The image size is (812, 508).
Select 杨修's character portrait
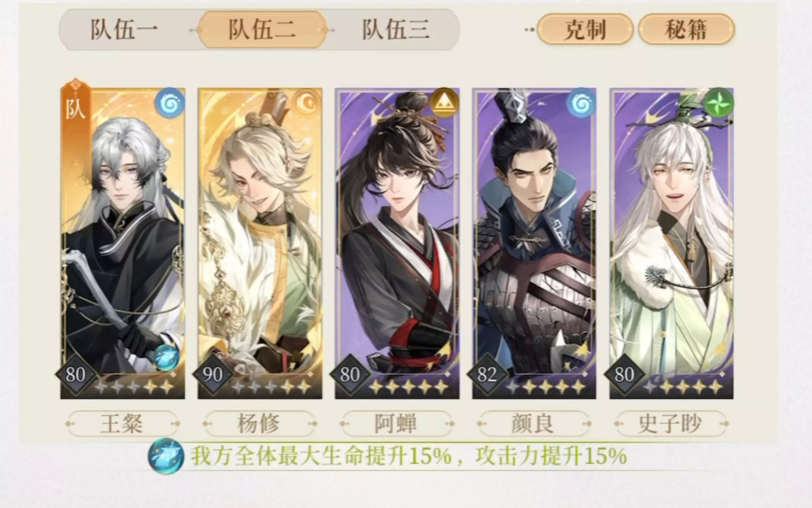click(x=260, y=243)
